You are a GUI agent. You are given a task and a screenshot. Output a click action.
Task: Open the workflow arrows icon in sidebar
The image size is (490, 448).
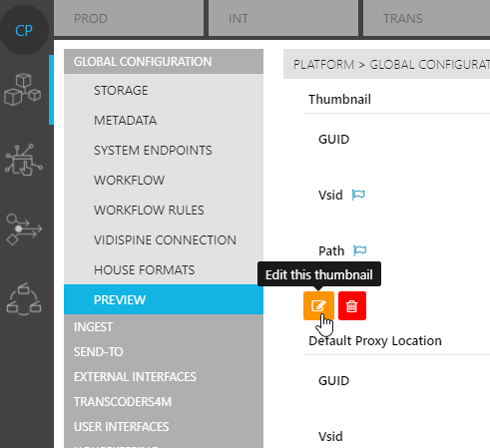point(24,229)
